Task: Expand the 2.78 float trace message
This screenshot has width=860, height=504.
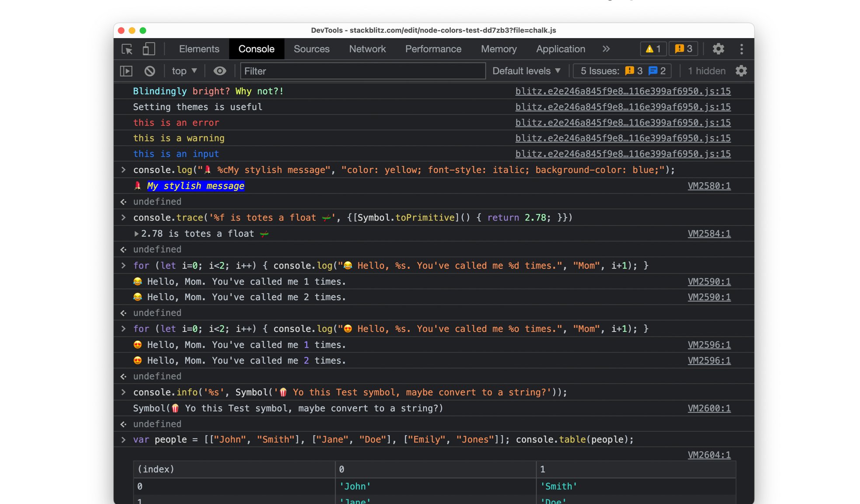Action: 136,234
